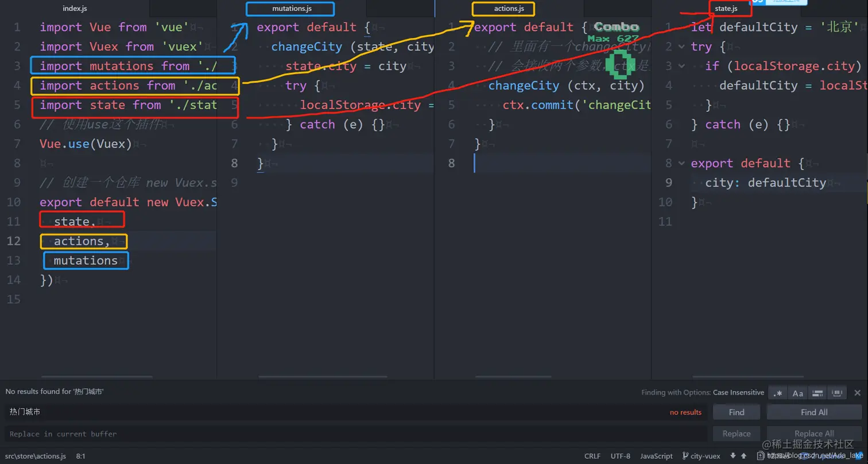
Task: Toggle the regex search option button
Action: click(x=778, y=393)
